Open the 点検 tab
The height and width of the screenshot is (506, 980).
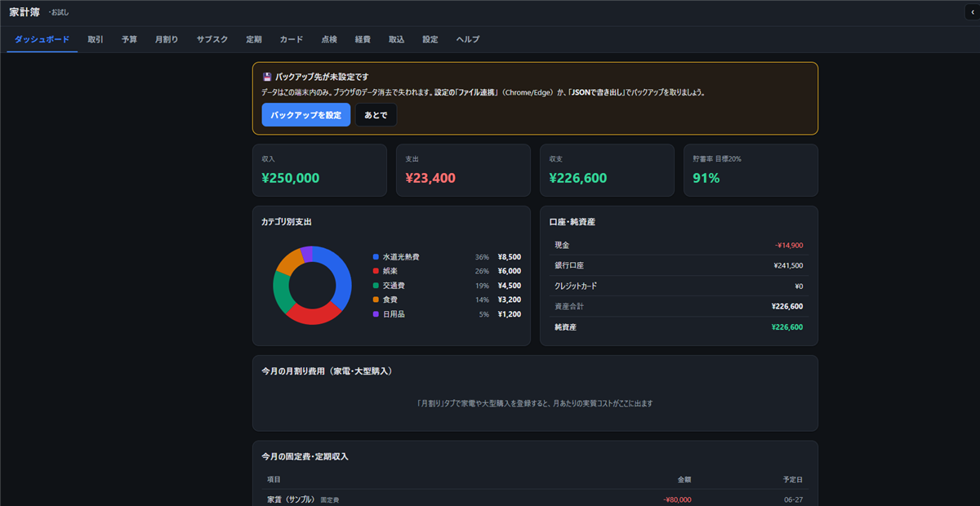click(x=329, y=39)
